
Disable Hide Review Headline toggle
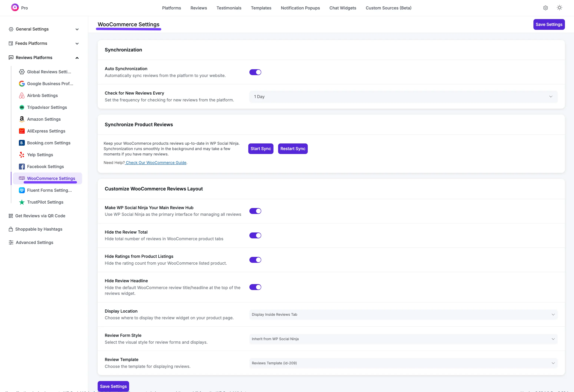(x=255, y=287)
